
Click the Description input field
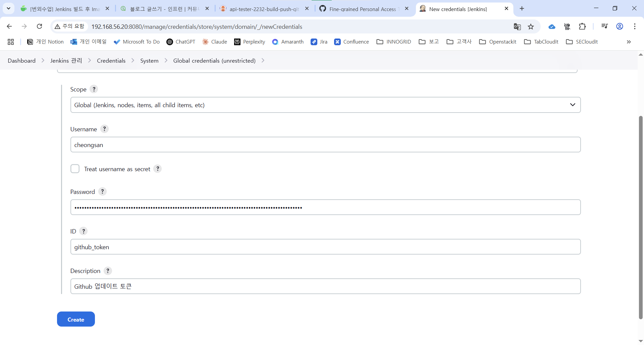(325, 286)
